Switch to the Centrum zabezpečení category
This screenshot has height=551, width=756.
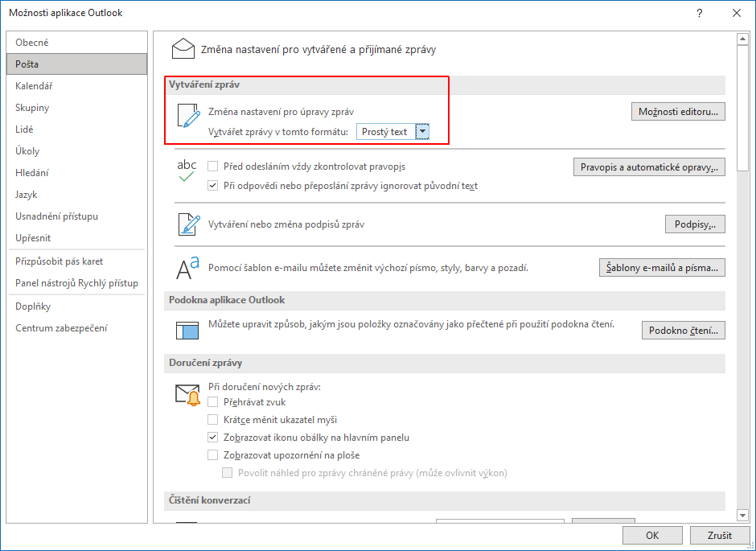(61, 328)
